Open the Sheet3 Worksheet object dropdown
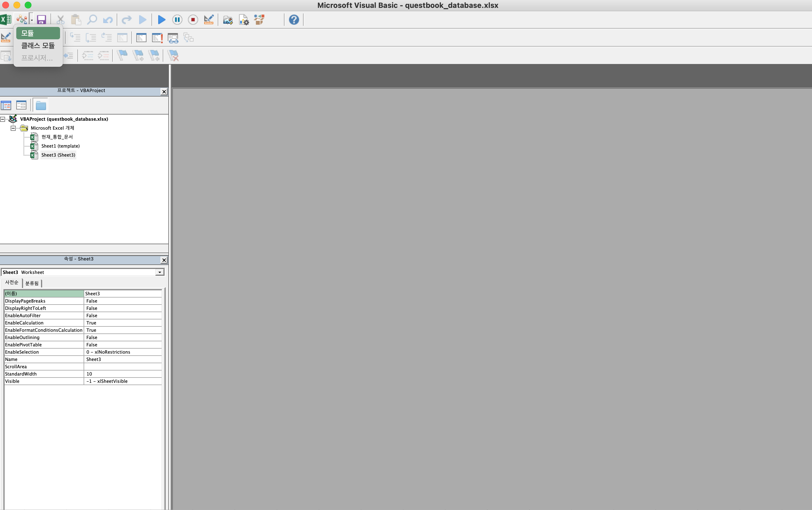 [x=159, y=272]
